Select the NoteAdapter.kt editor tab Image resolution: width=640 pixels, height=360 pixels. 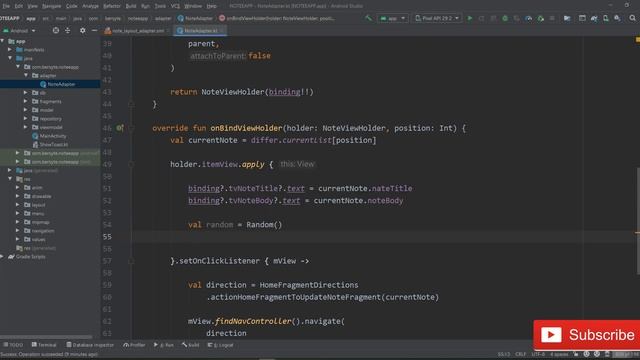[x=200, y=31]
